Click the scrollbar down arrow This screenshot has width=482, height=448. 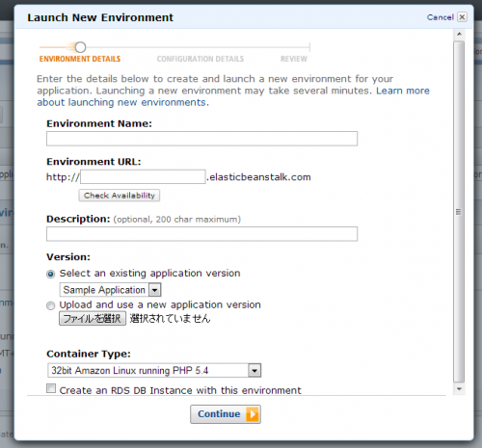[459, 389]
